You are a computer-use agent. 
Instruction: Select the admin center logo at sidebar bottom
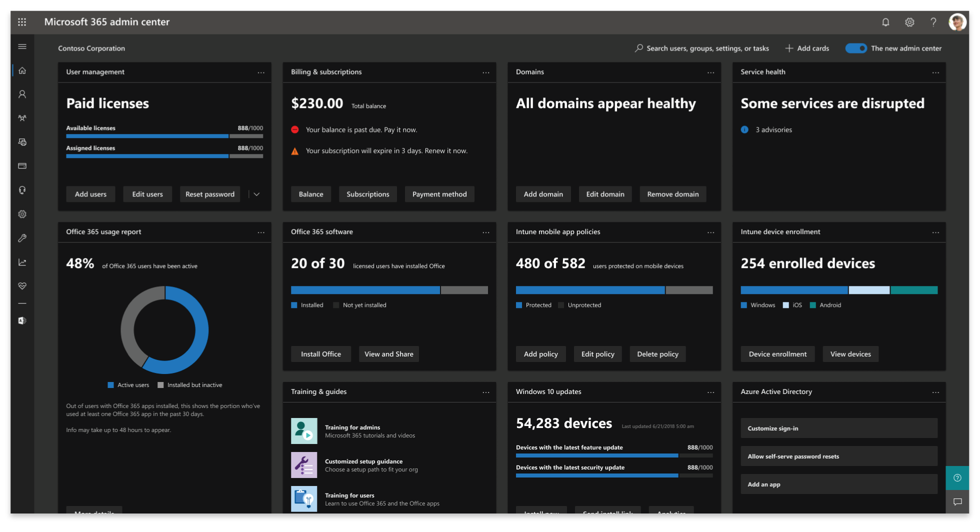point(22,320)
